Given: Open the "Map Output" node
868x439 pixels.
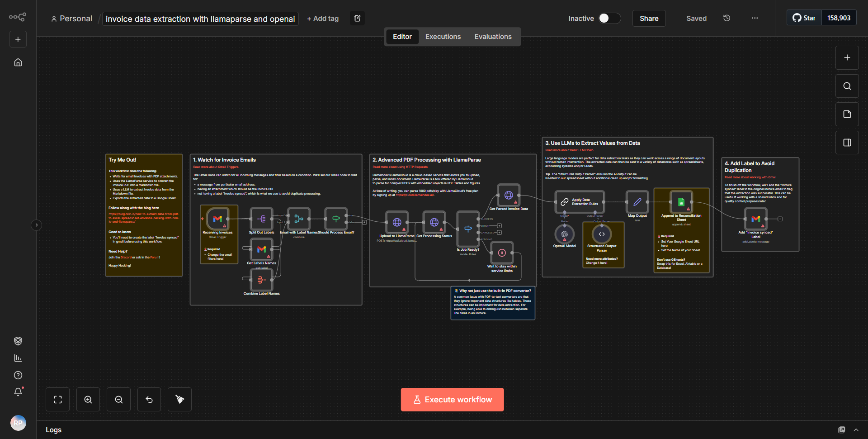Looking at the screenshot, I should click(637, 202).
